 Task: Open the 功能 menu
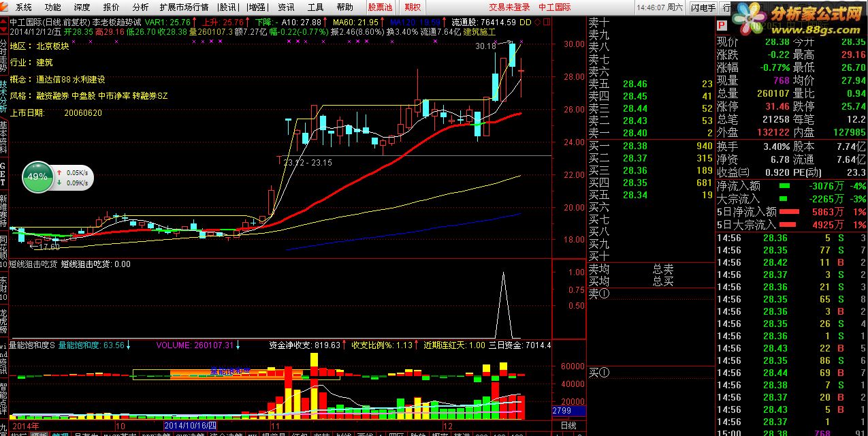coord(52,7)
